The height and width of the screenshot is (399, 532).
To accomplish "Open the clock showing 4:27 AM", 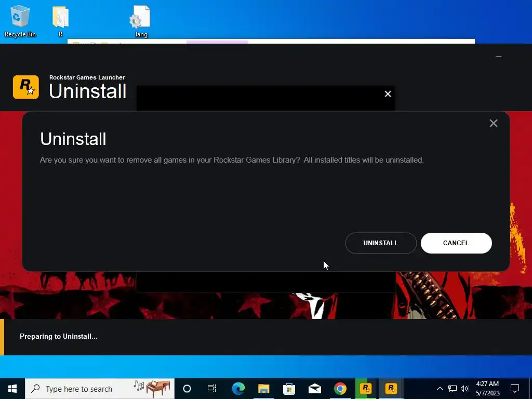I will 487,389.
